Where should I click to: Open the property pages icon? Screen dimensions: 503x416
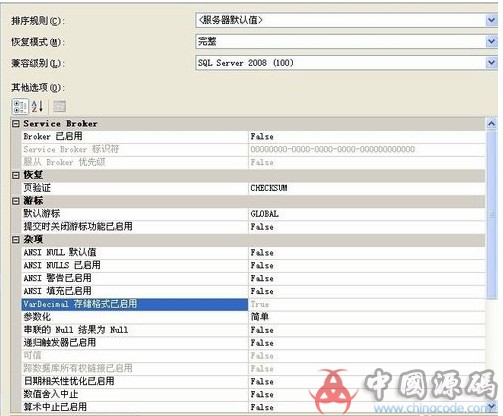point(59,107)
